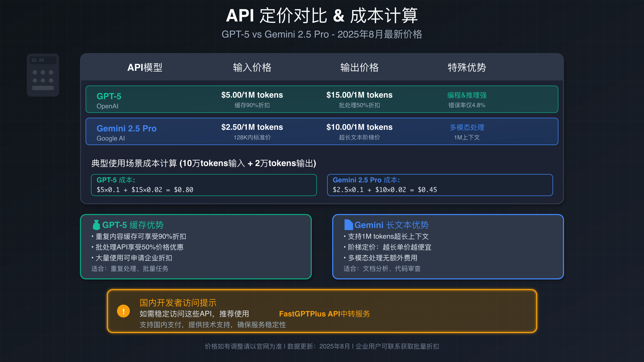Click the $10.00/1M tokens output price

(360, 127)
